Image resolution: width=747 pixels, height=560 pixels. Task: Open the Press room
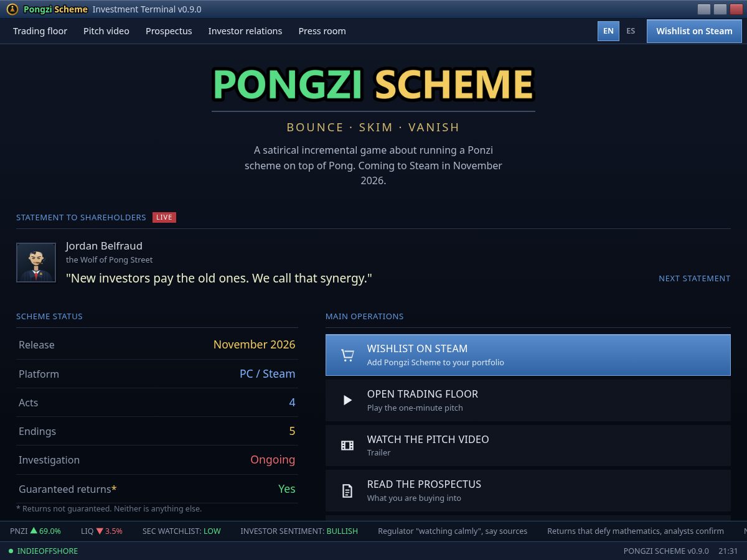322,31
